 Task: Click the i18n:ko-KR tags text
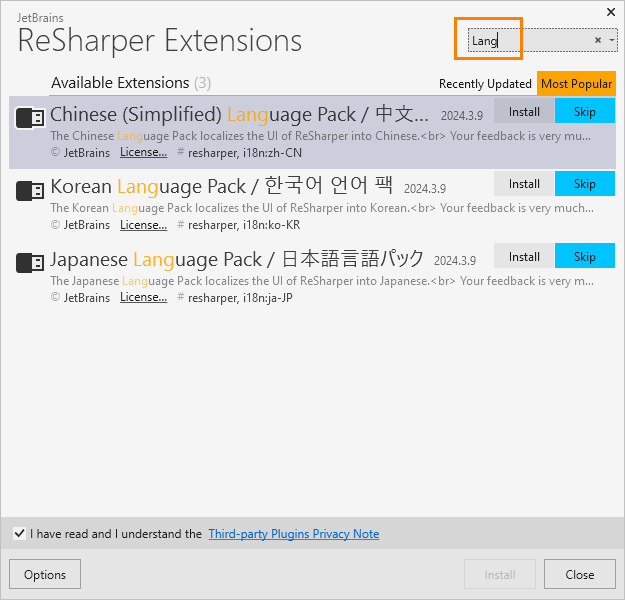pyautogui.click(x=244, y=225)
